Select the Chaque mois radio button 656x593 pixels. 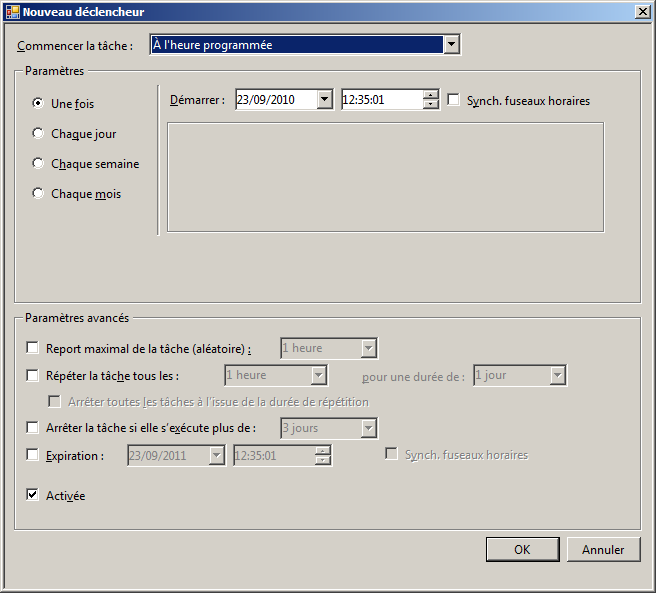[39, 194]
